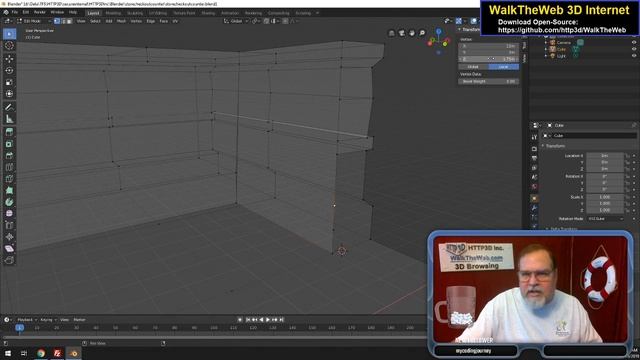Screen dimensions: 640x360
Task: Open the timeline Playback dropdown
Action: 27,320
